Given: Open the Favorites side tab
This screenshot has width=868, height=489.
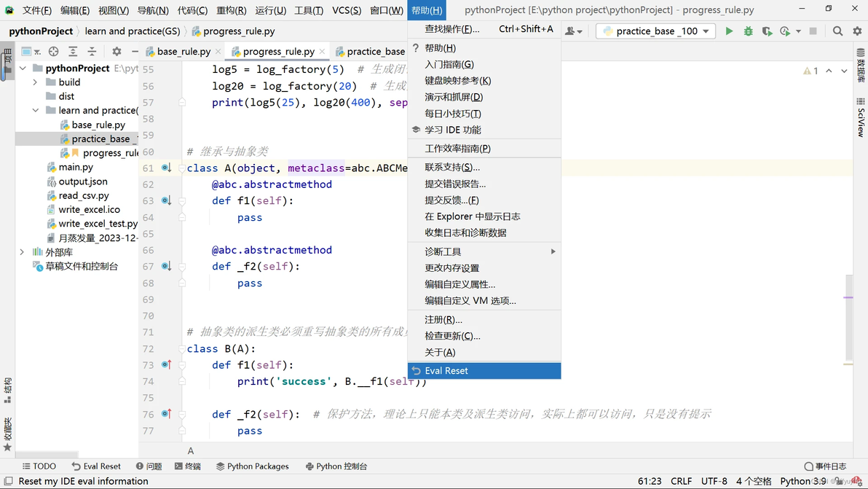Looking at the screenshot, I should coord(7,435).
